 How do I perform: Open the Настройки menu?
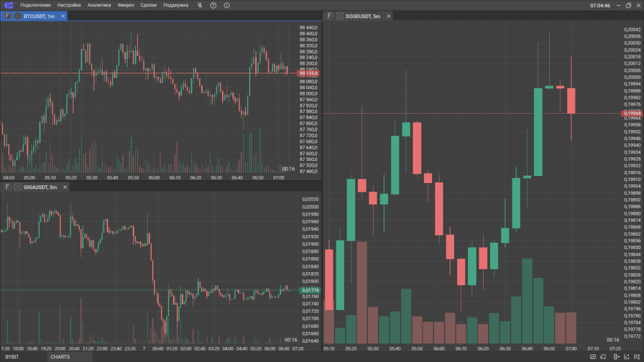[69, 5]
